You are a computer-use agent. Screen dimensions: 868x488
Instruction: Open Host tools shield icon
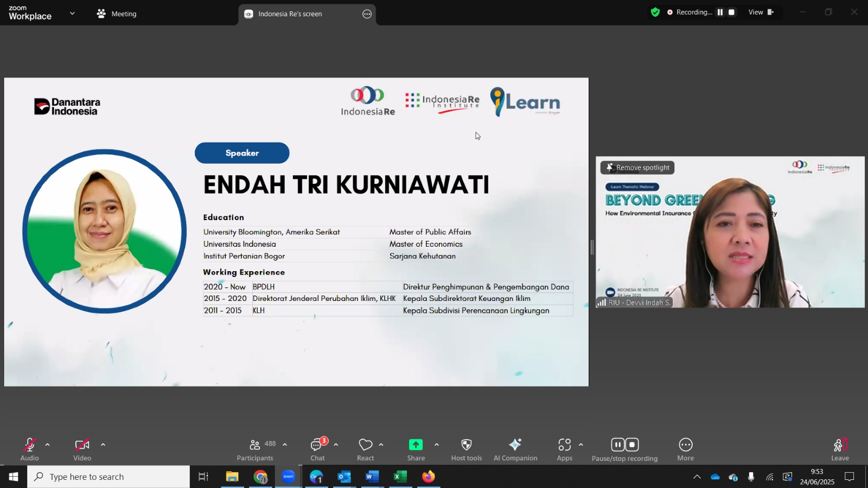466,445
